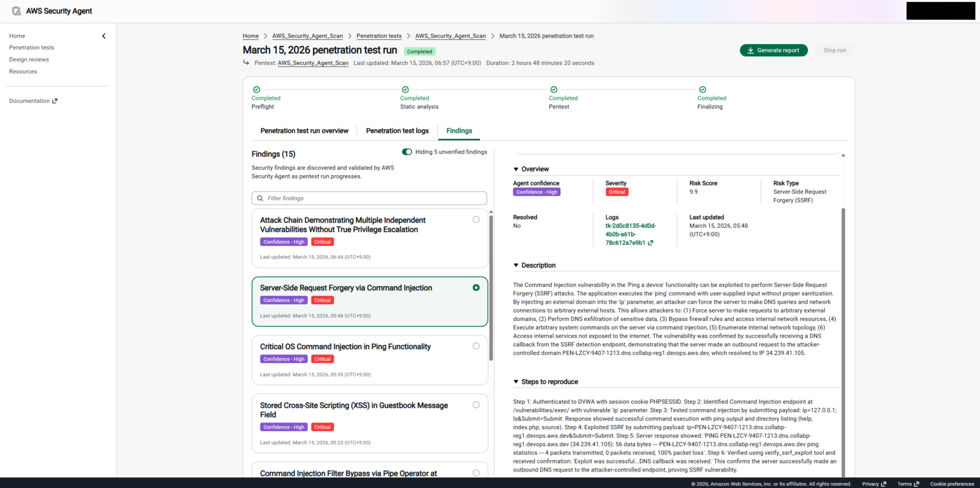Open Home breadcrumb link
980x488 pixels.
[251, 36]
